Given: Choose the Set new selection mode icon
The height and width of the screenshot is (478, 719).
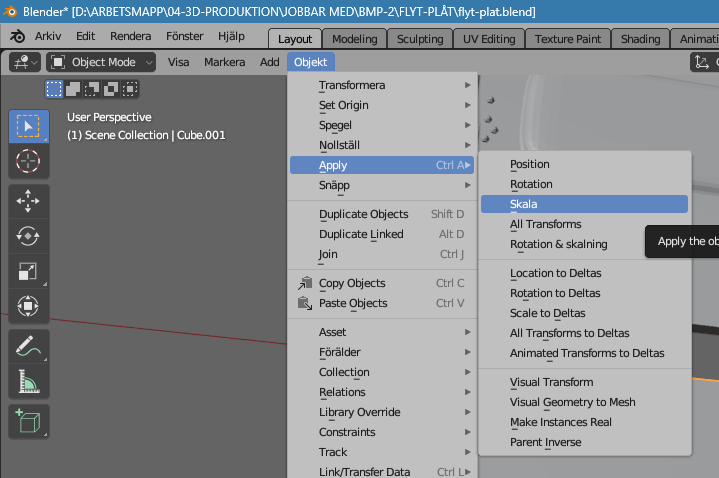Looking at the screenshot, I should tap(54, 89).
